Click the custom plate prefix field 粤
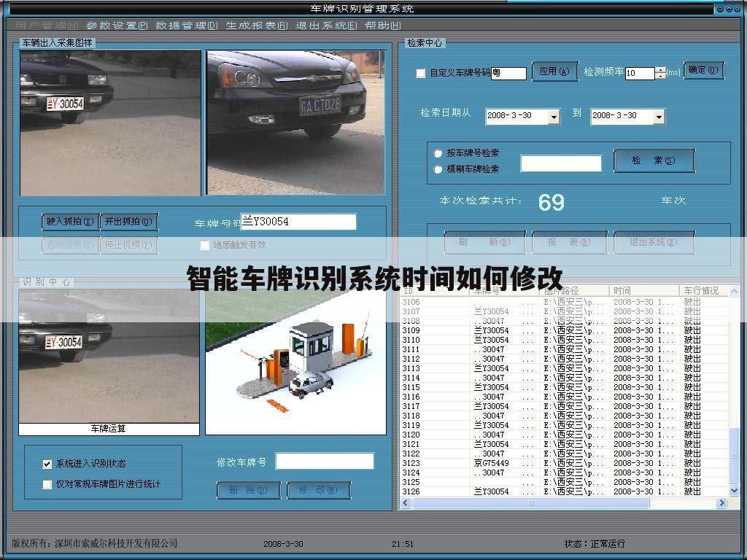The width and height of the screenshot is (747, 560). [508, 73]
